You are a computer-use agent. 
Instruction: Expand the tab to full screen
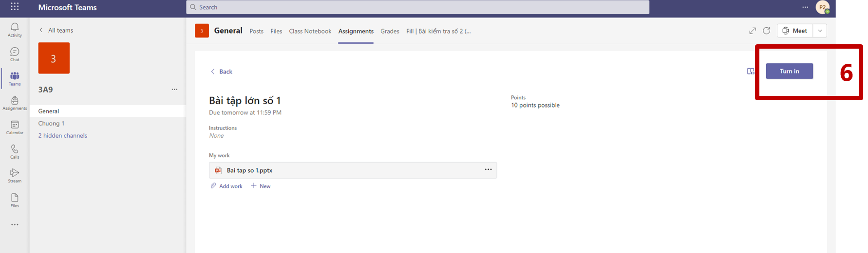(753, 31)
